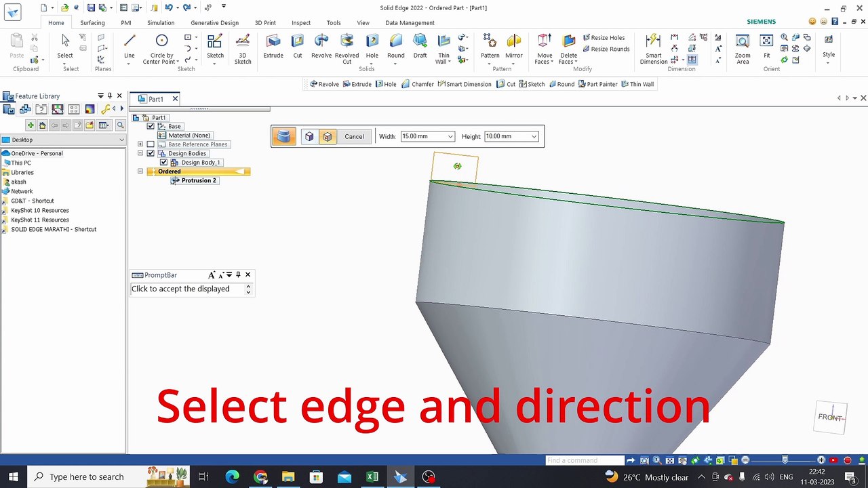Go to the Generative Design tab
The image size is (868, 488).
pyautogui.click(x=214, y=23)
